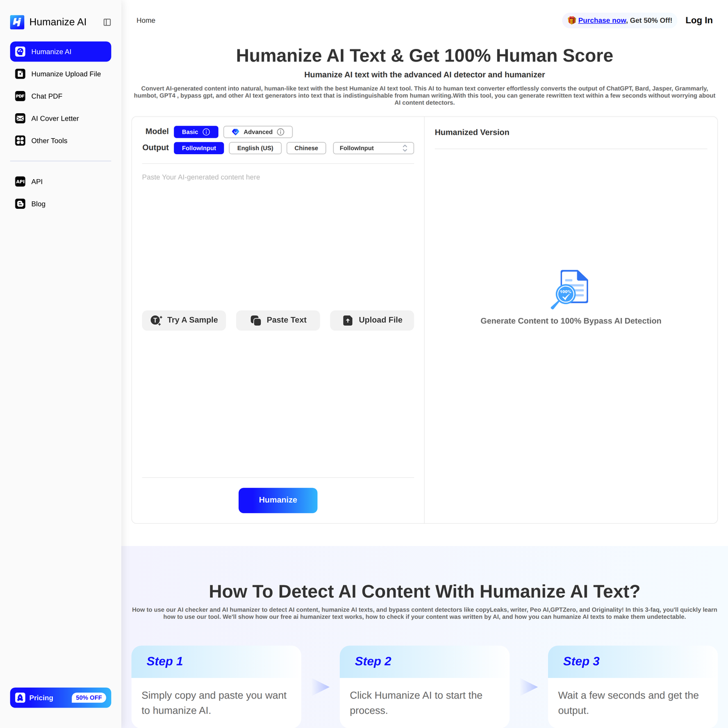Click the Log In button

point(699,20)
